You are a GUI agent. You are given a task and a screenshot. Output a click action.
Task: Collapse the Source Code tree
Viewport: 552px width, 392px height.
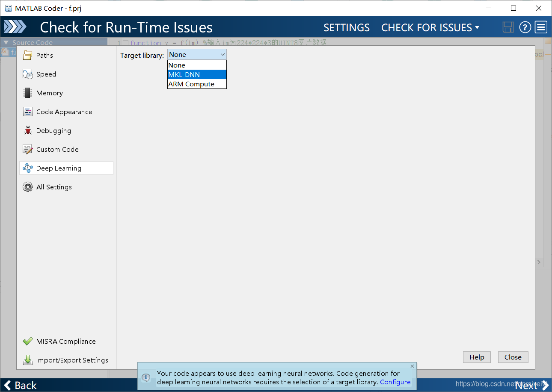pyautogui.click(x=6, y=42)
